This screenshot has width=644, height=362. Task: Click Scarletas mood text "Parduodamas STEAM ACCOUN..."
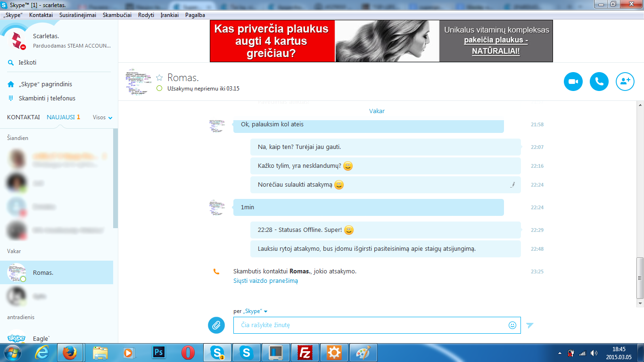click(72, 46)
